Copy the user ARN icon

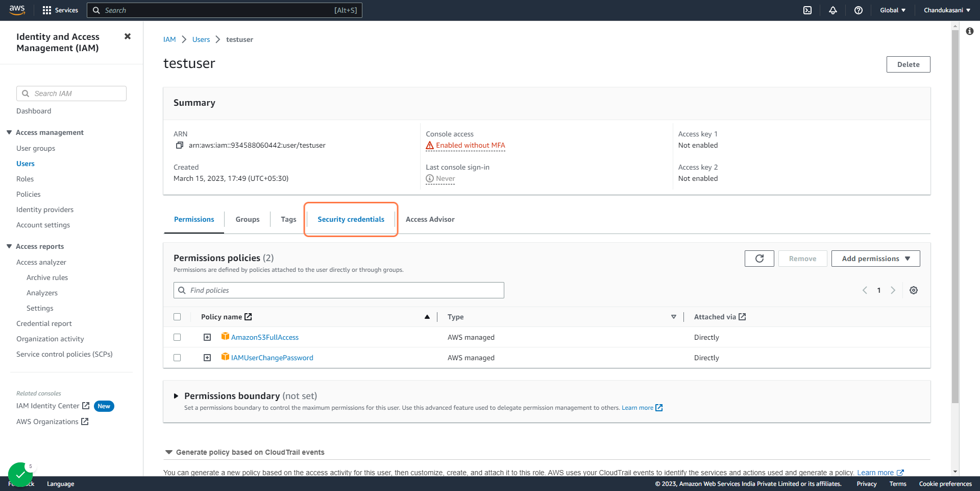[180, 145]
